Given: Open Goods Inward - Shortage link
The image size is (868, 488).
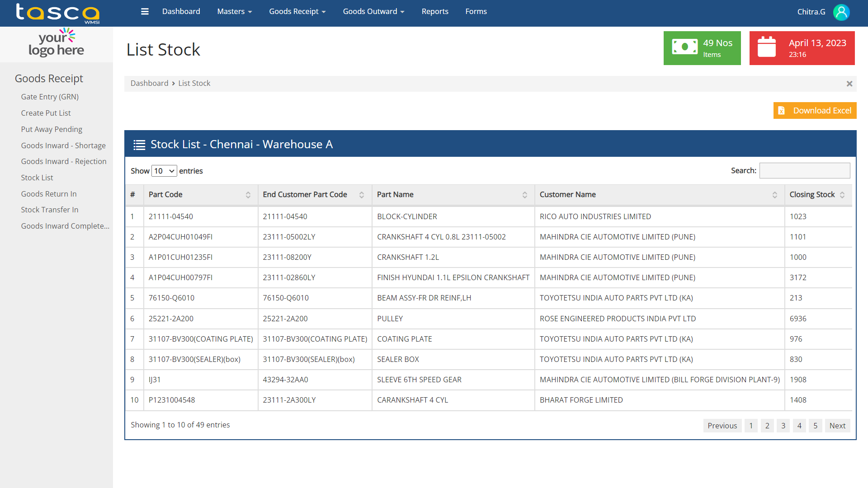Looking at the screenshot, I should click(63, 145).
